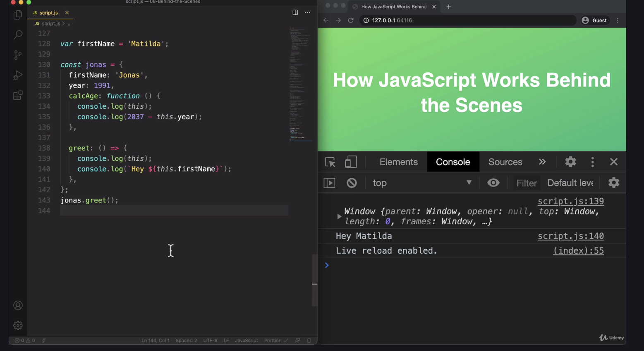Reload the browser page

351,20
